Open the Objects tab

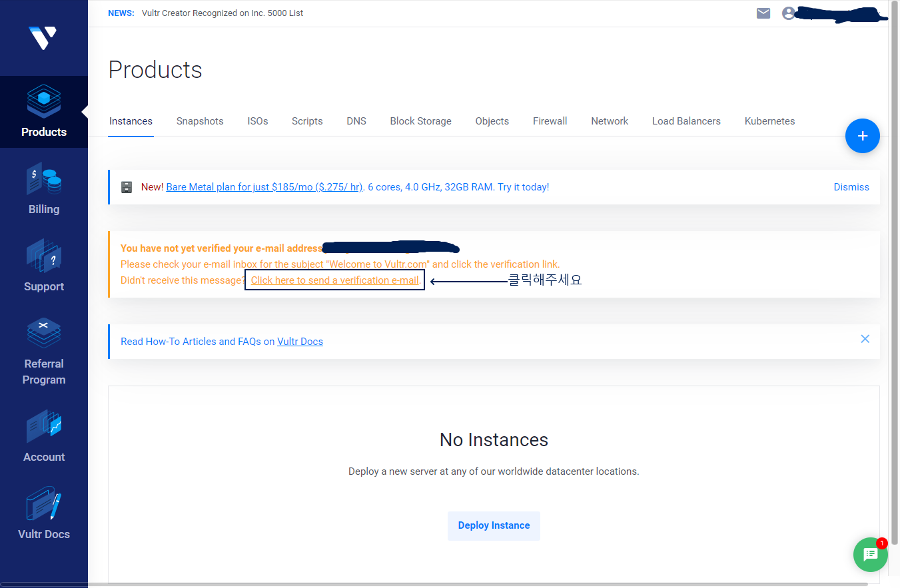[492, 121]
